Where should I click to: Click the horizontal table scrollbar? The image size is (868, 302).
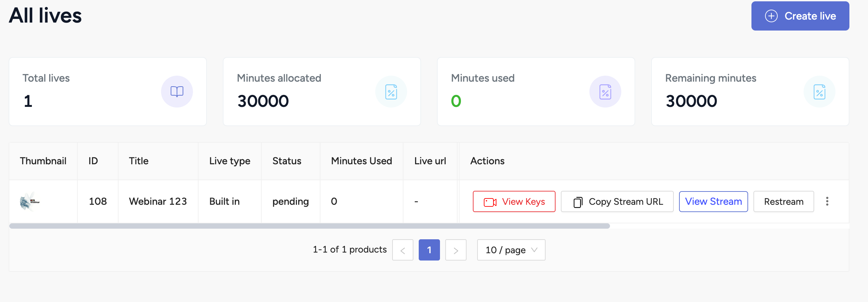309,226
